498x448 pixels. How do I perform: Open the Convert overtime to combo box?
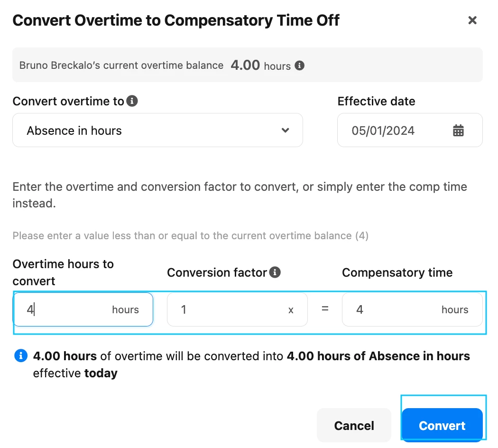click(x=157, y=130)
